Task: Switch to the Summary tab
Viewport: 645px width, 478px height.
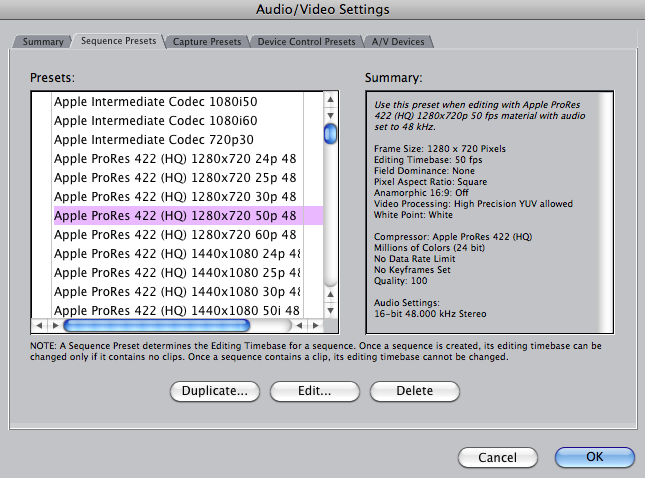Action: pos(43,42)
